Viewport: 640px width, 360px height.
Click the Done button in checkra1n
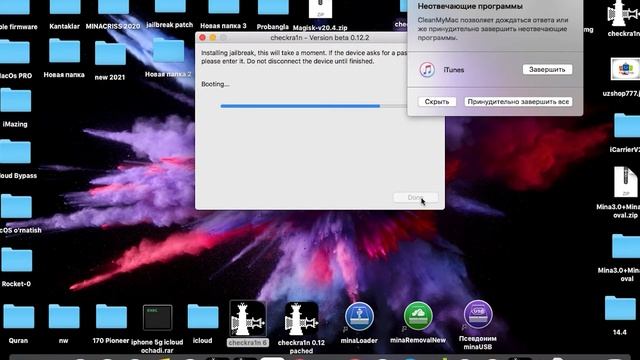[x=416, y=198]
